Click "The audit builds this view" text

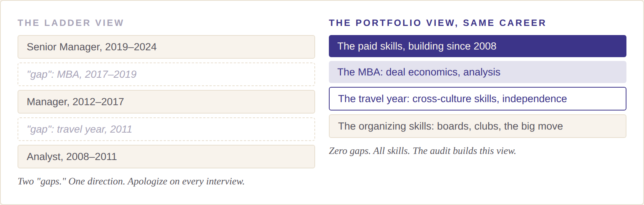464,151
